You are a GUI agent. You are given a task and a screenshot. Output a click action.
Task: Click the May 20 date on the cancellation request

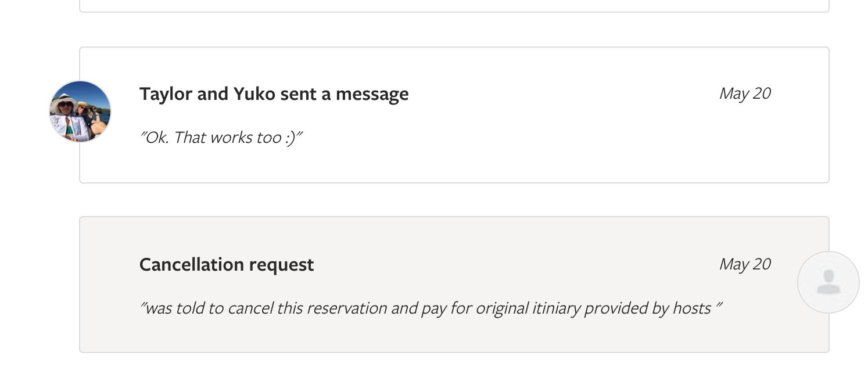(745, 264)
